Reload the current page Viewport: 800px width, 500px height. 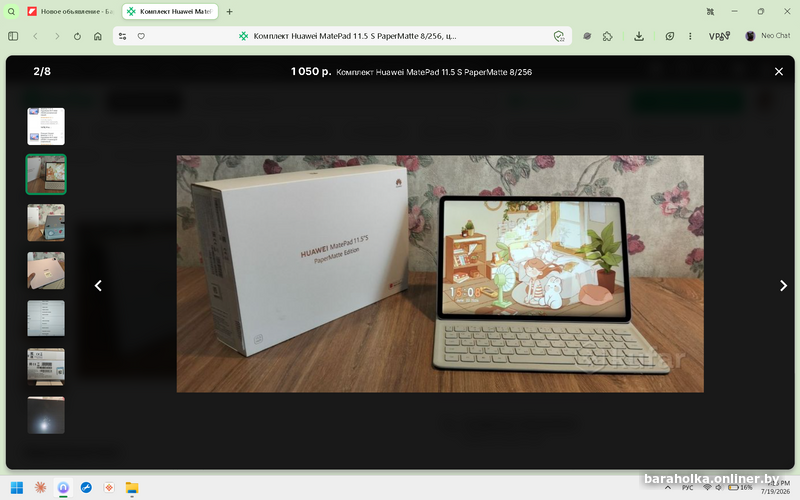tap(77, 36)
